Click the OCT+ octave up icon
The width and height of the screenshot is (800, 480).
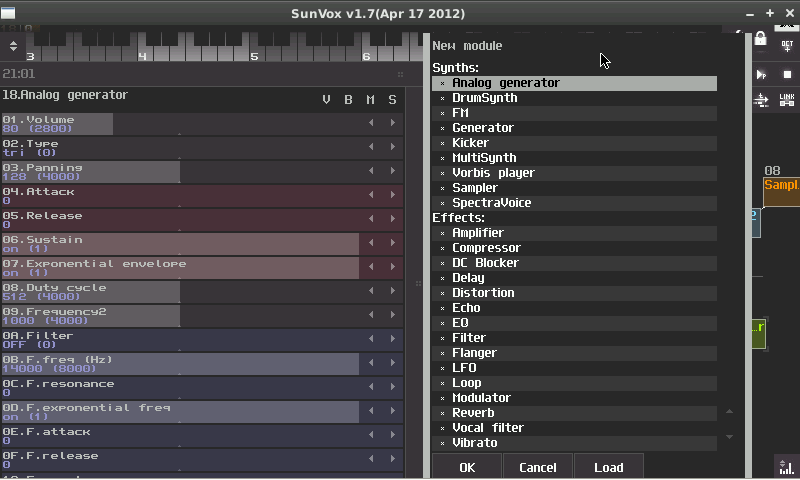pyautogui.click(x=787, y=46)
